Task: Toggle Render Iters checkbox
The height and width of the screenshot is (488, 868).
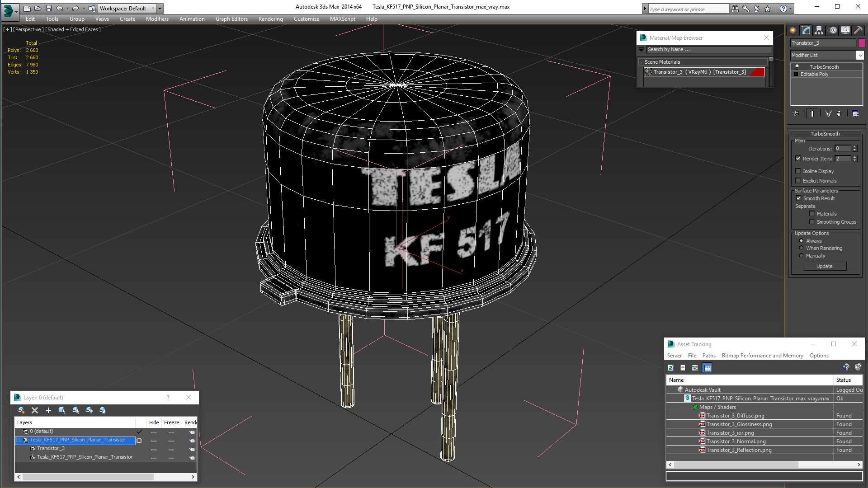Action: tap(798, 159)
